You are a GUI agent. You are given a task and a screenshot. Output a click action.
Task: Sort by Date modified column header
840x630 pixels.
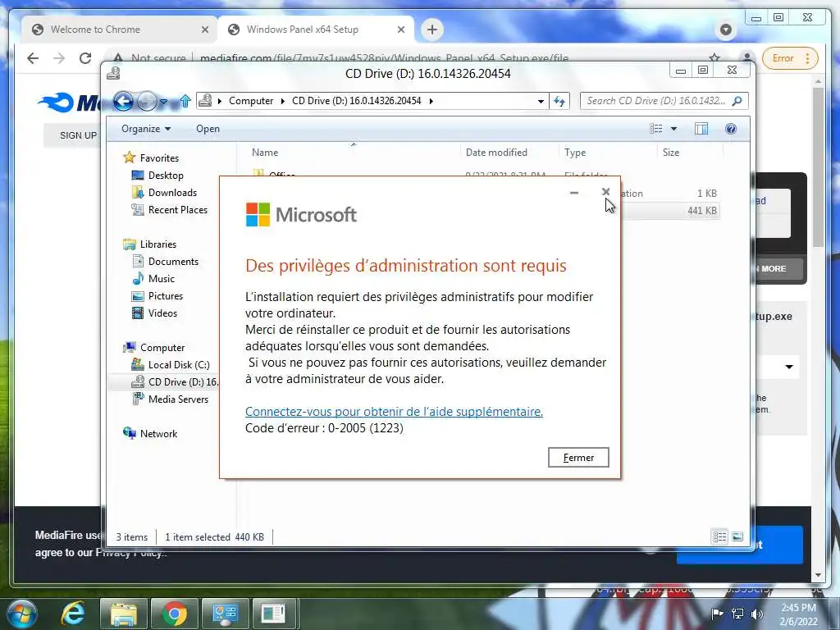(x=496, y=153)
